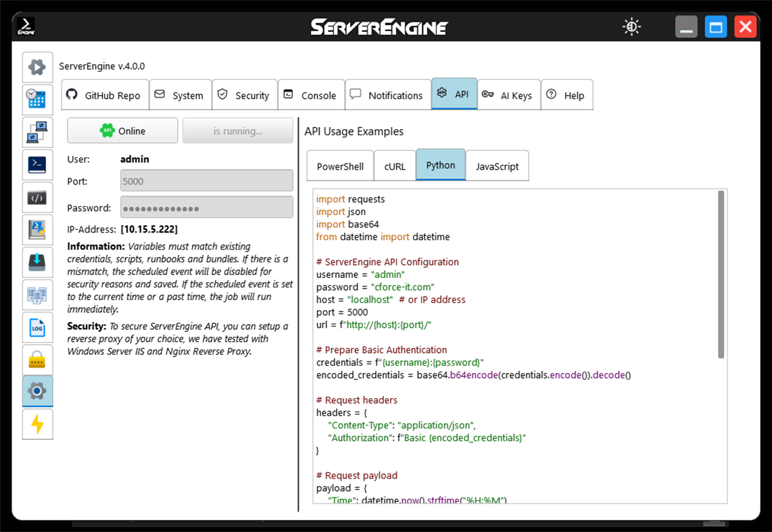
Task: Select the JavaScript example tab
Action: [x=497, y=165]
